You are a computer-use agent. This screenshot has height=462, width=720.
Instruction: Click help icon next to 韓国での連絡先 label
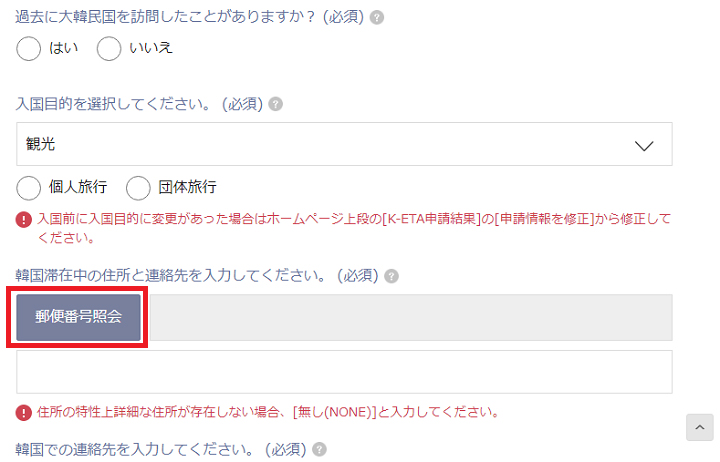pyautogui.click(x=319, y=449)
